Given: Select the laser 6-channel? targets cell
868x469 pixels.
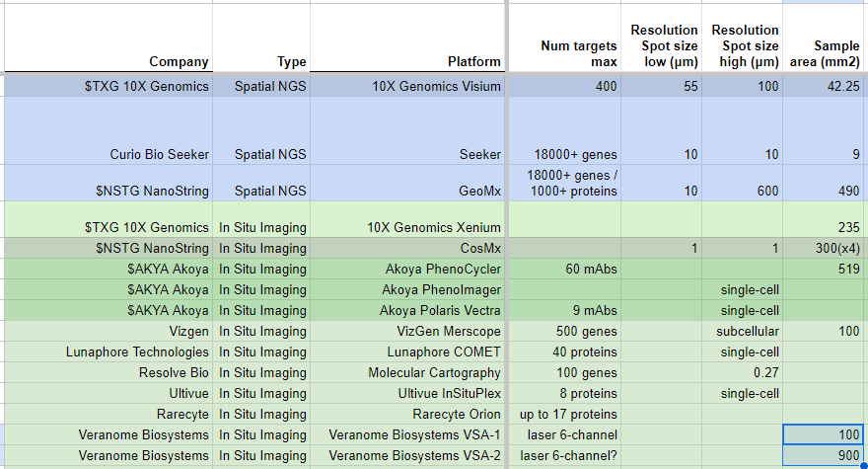Looking at the screenshot, I should point(564,456).
